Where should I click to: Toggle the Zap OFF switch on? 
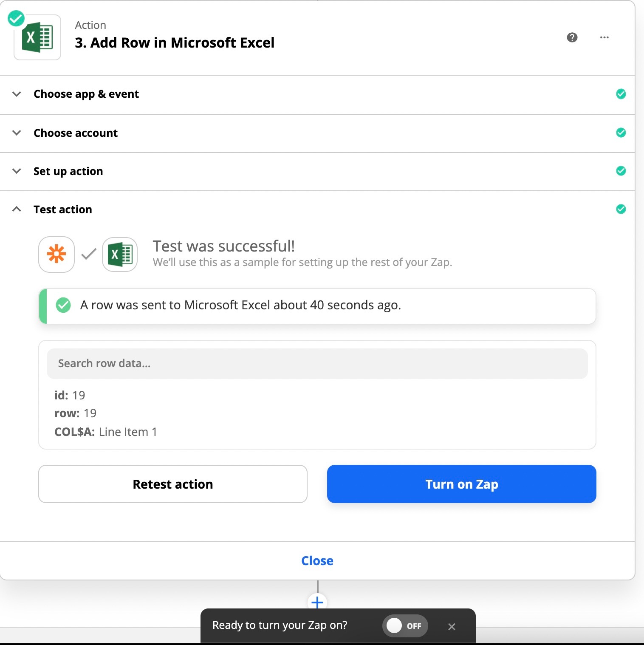pos(405,625)
